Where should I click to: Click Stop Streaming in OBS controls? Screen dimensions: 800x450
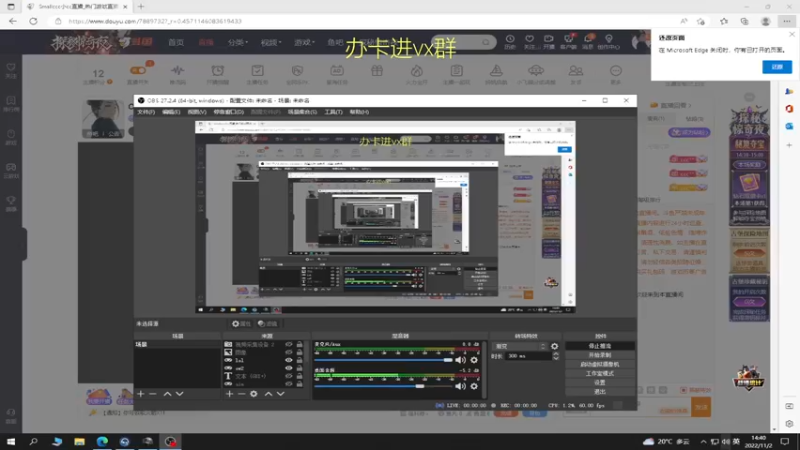tap(600, 346)
